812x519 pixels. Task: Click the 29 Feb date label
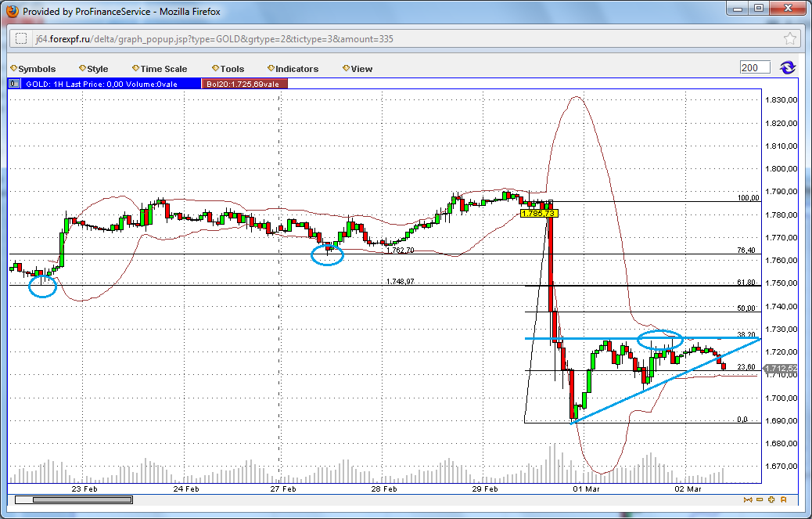point(485,489)
